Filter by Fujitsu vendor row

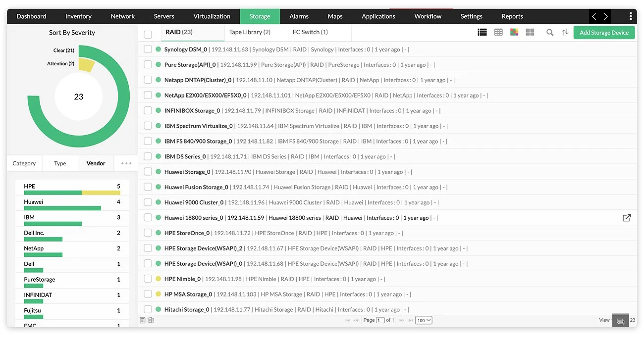(72, 312)
